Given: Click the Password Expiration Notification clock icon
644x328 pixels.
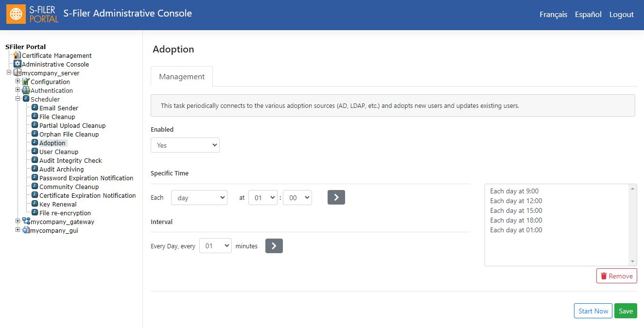Looking at the screenshot, I should coord(35,178).
